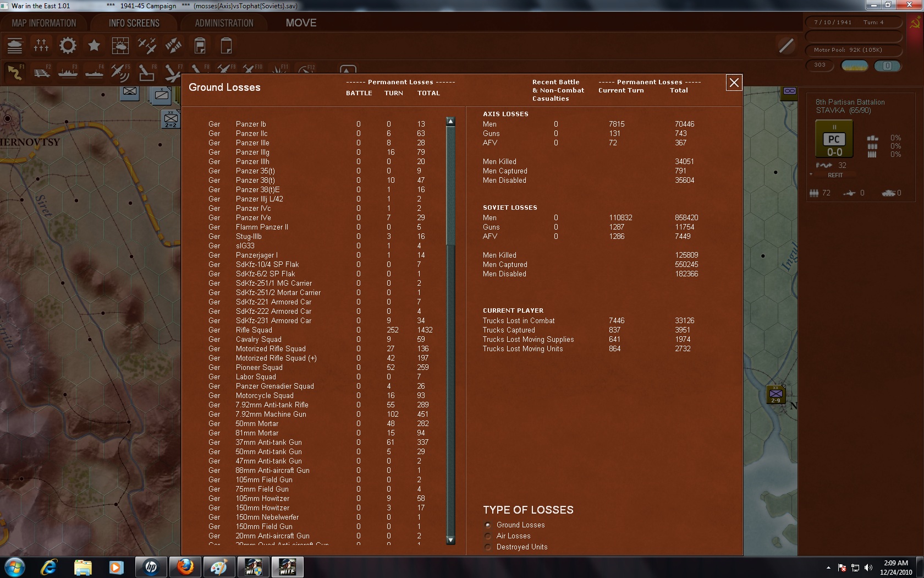Click the reinforcement arrows icon
Screen dimensions: 924x578
(173, 46)
